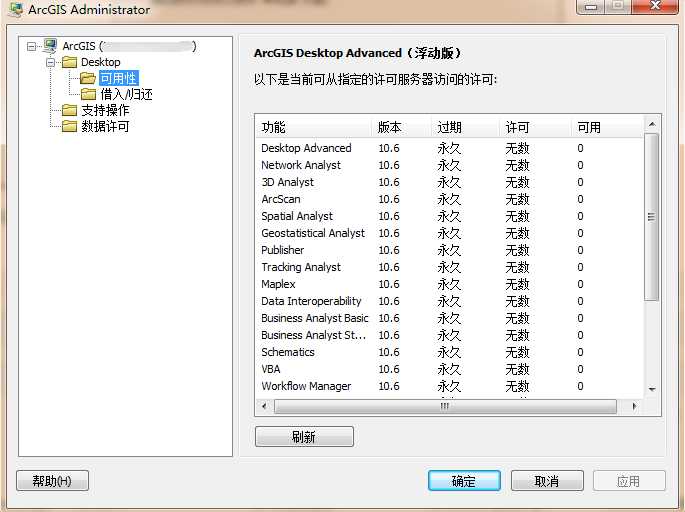The width and height of the screenshot is (685, 512).
Task: Click the horizontal scrollbar thumb
Action: tap(445, 406)
